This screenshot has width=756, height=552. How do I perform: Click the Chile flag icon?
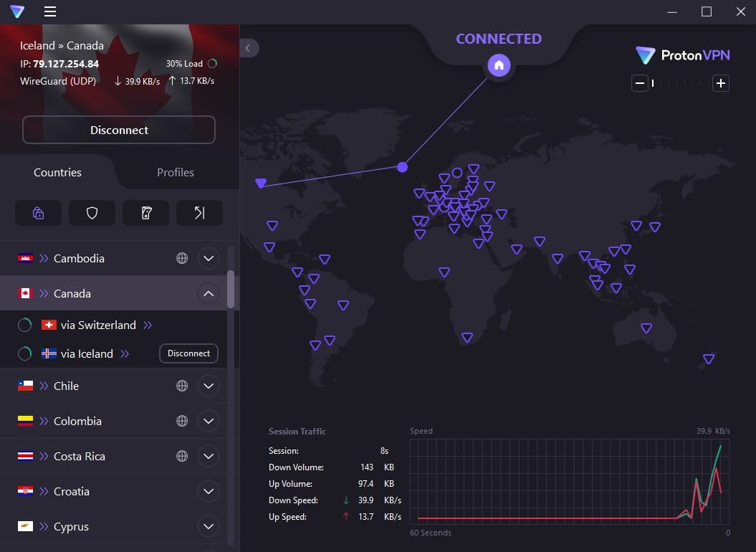[x=26, y=386]
